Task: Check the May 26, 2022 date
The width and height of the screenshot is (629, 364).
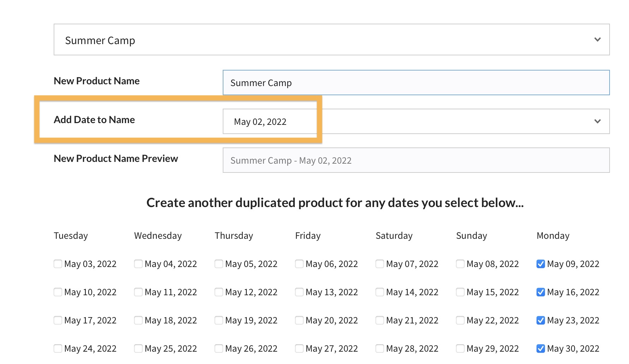Action: 219,348
